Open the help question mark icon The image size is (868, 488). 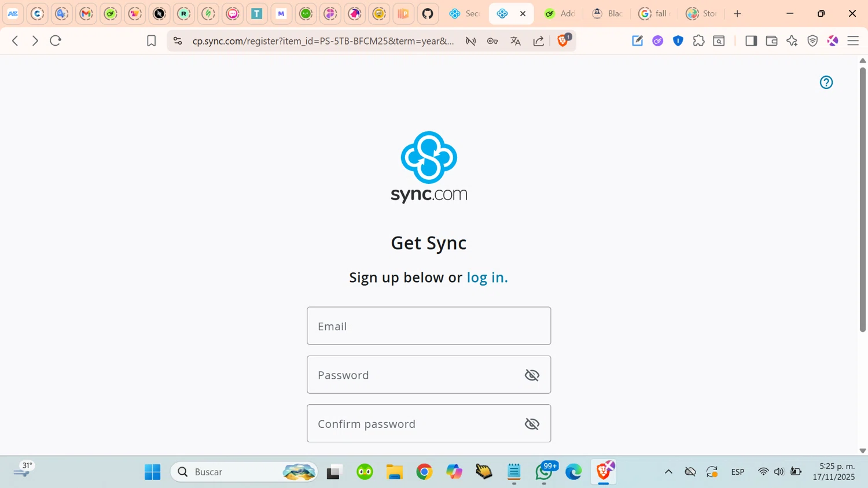tap(826, 82)
